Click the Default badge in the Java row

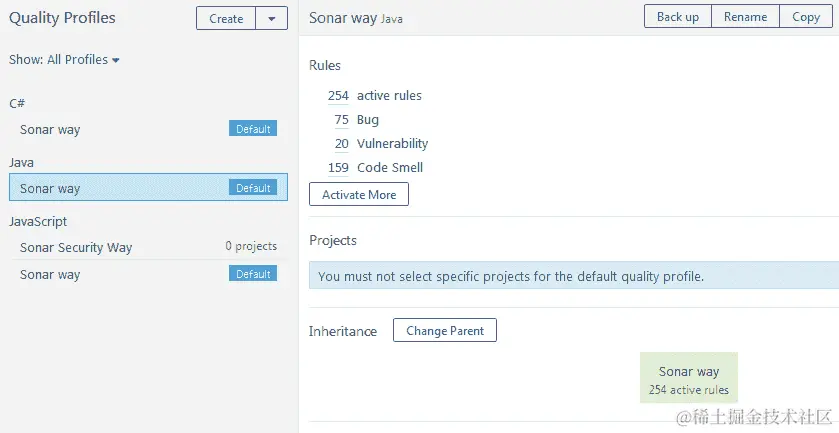(253, 187)
